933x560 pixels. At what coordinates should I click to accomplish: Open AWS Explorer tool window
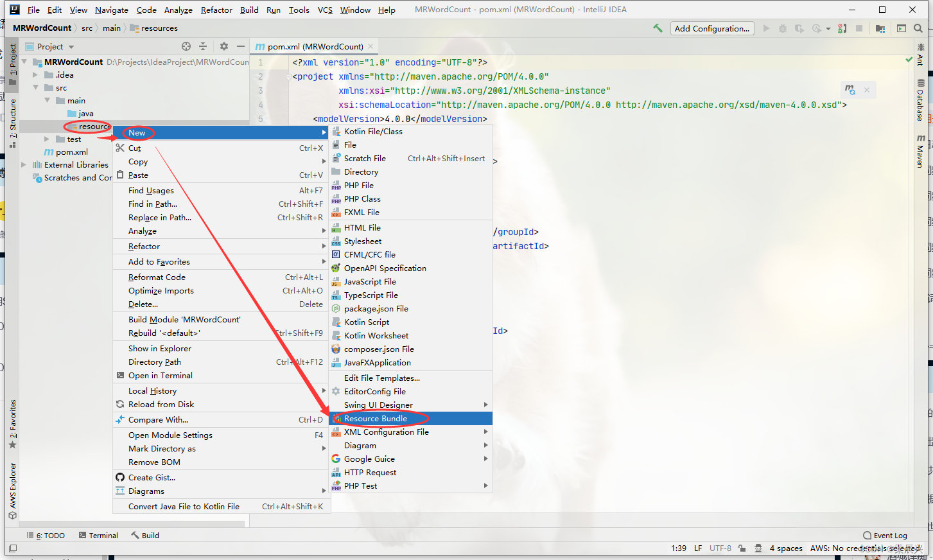click(12, 491)
